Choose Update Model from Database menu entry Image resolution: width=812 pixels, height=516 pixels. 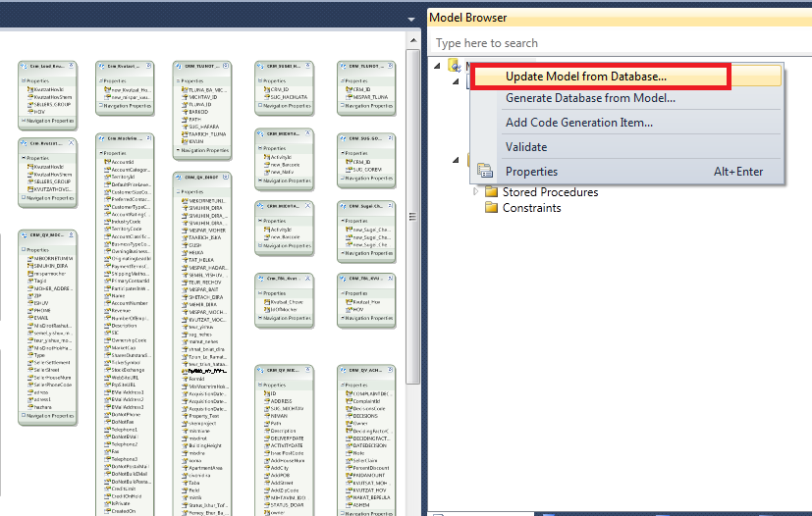click(x=585, y=77)
